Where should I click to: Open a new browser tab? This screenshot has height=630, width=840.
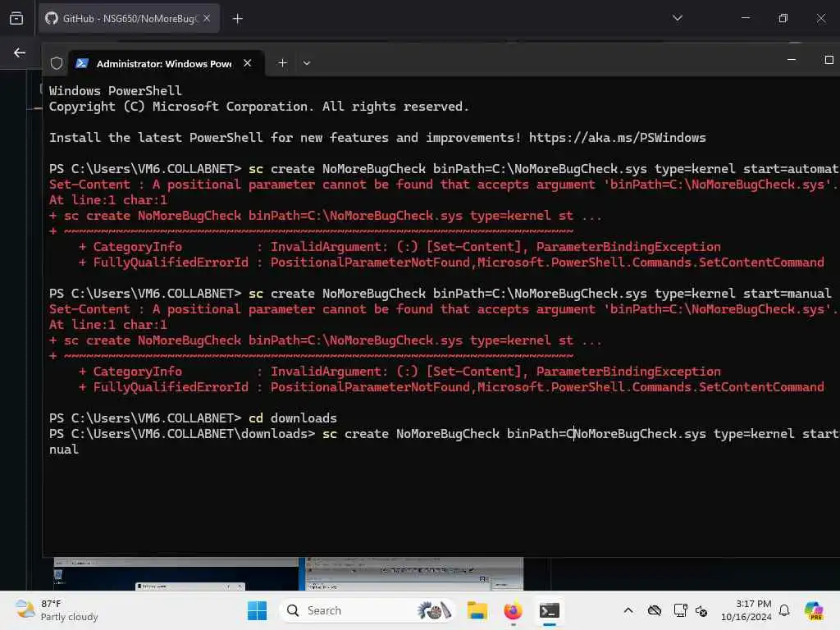coord(237,19)
